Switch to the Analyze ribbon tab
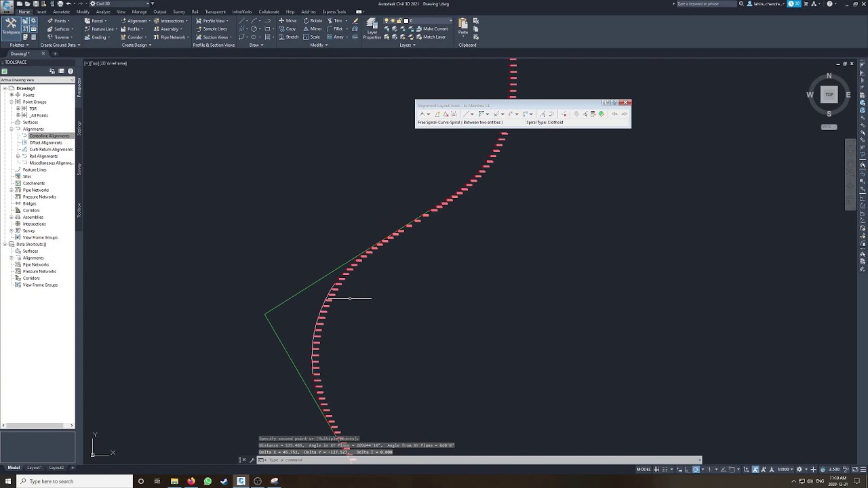This screenshot has height=488, width=868. coord(103,12)
